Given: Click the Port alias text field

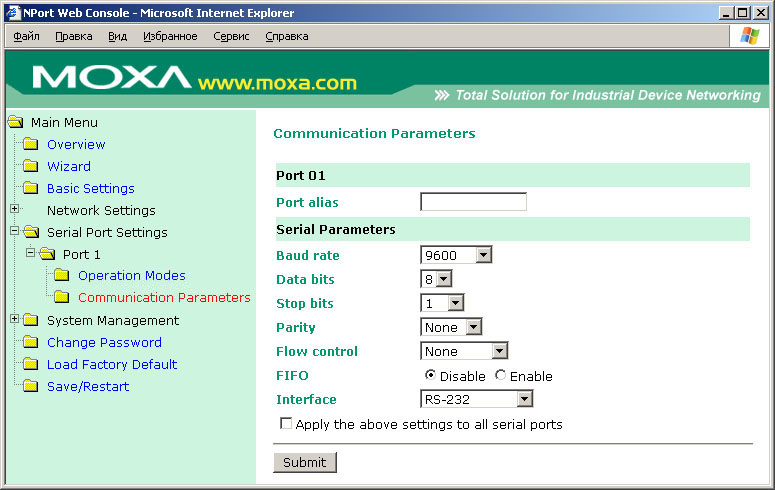Looking at the screenshot, I should pyautogui.click(x=473, y=202).
